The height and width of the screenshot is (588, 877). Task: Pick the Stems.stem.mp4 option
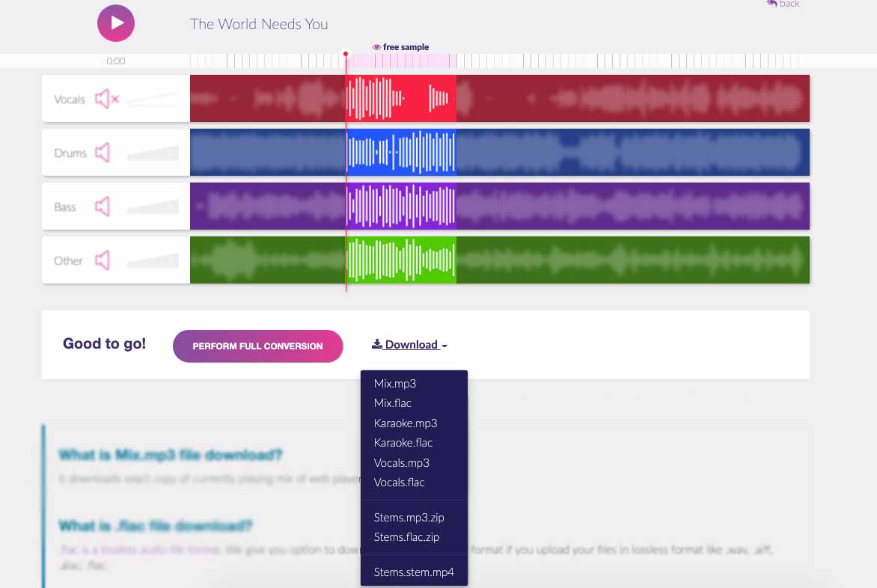414,572
